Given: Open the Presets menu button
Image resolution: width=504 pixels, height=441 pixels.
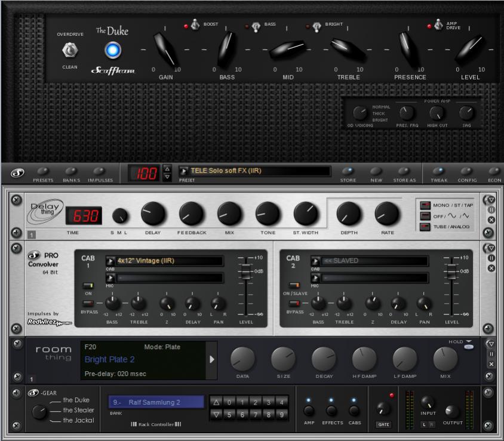Looking at the screenshot, I should click(x=43, y=172).
